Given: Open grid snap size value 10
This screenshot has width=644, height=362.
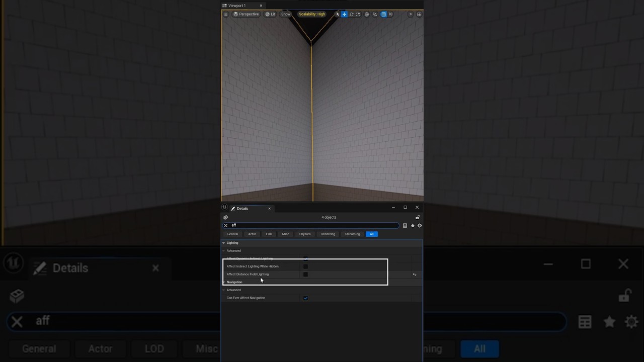Looking at the screenshot, I should click(390, 14).
